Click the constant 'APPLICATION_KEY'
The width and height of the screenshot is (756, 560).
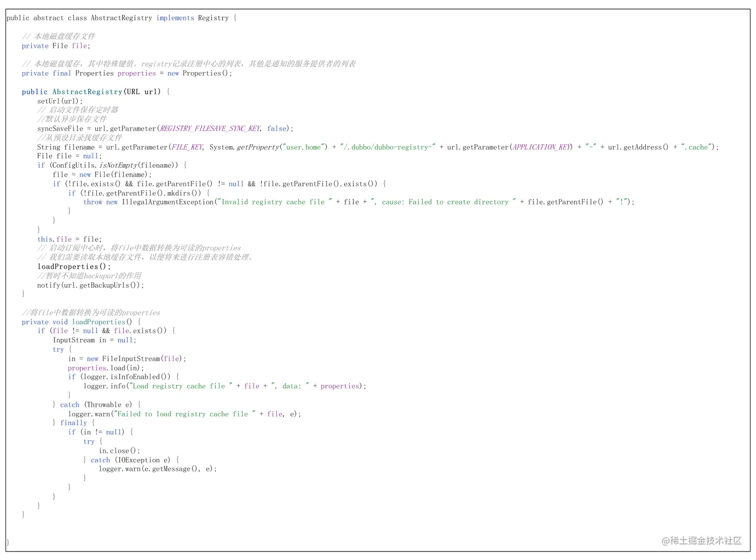point(541,147)
